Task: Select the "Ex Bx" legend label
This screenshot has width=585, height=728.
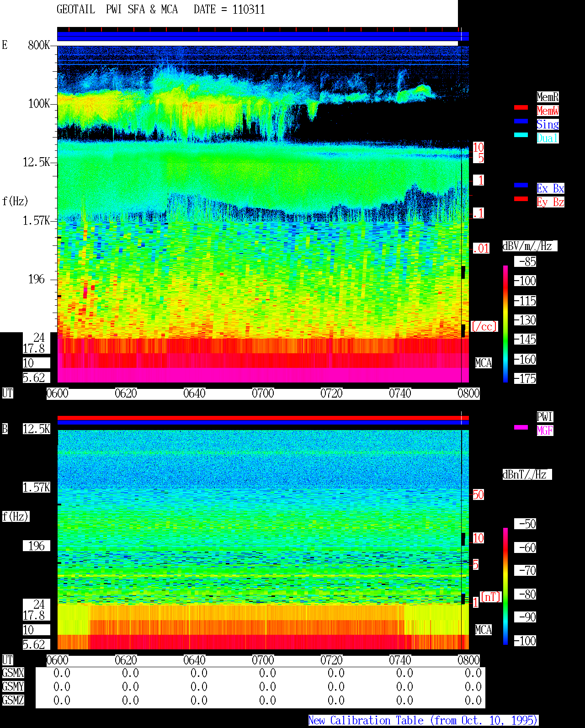Action: pos(550,188)
